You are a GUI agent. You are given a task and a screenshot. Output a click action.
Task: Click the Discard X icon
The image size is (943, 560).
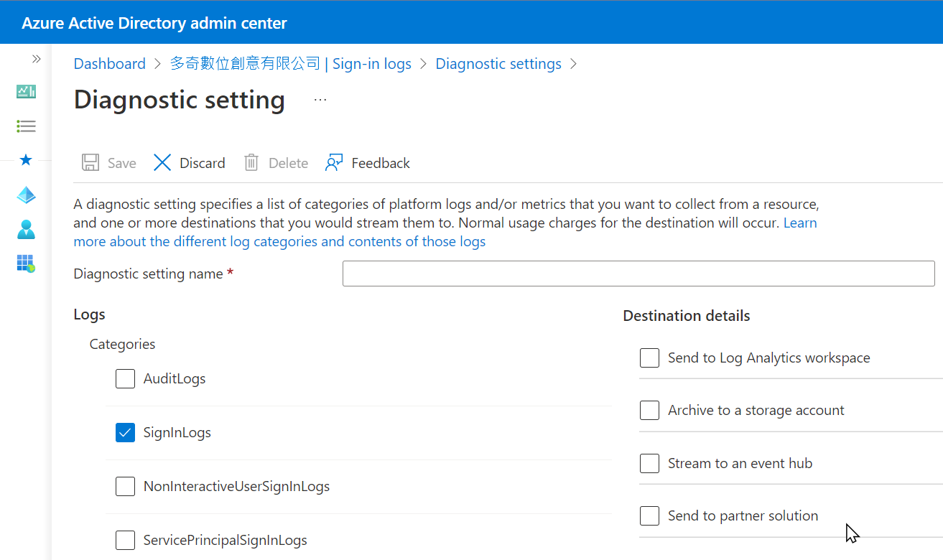coord(162,162)
